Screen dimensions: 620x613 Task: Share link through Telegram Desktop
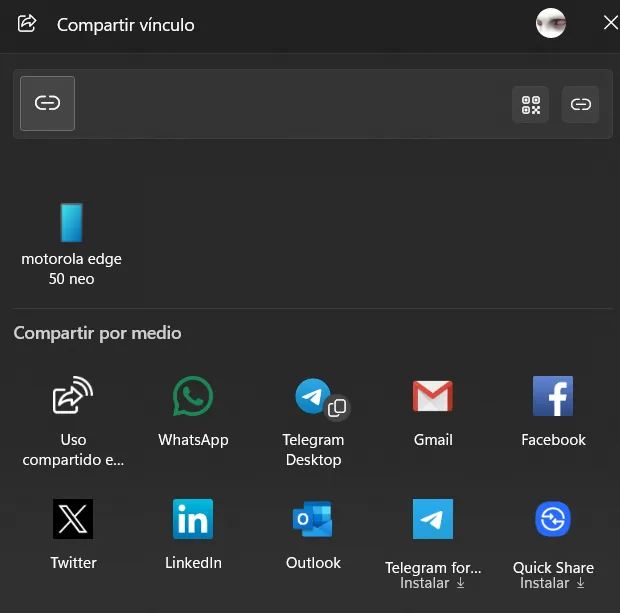pos(313,422)
